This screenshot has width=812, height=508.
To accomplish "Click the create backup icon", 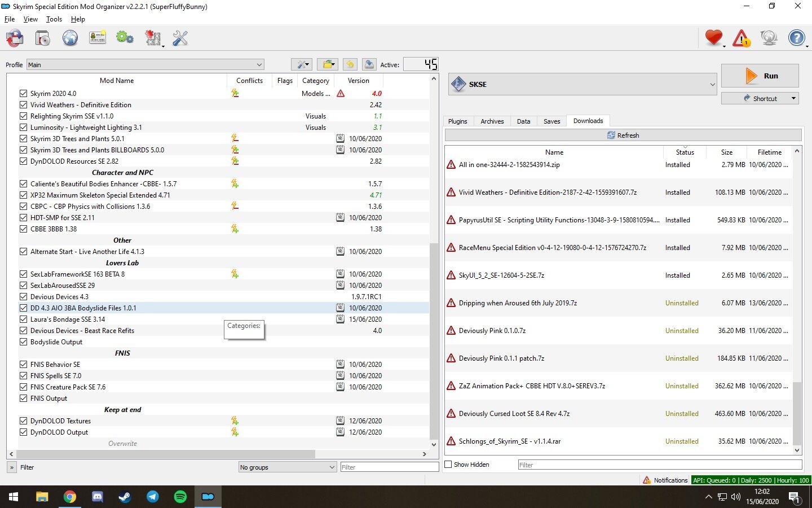I will pos(369,64).
